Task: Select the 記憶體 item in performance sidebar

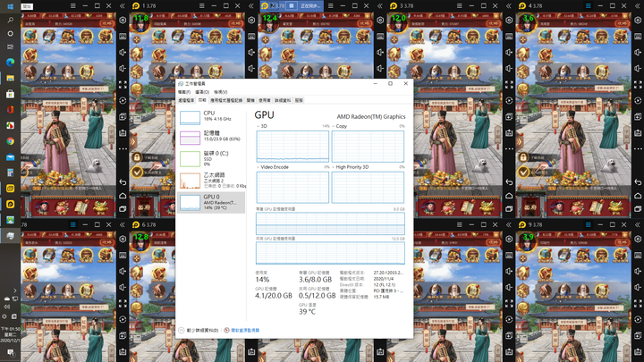Action: (211, 137)
